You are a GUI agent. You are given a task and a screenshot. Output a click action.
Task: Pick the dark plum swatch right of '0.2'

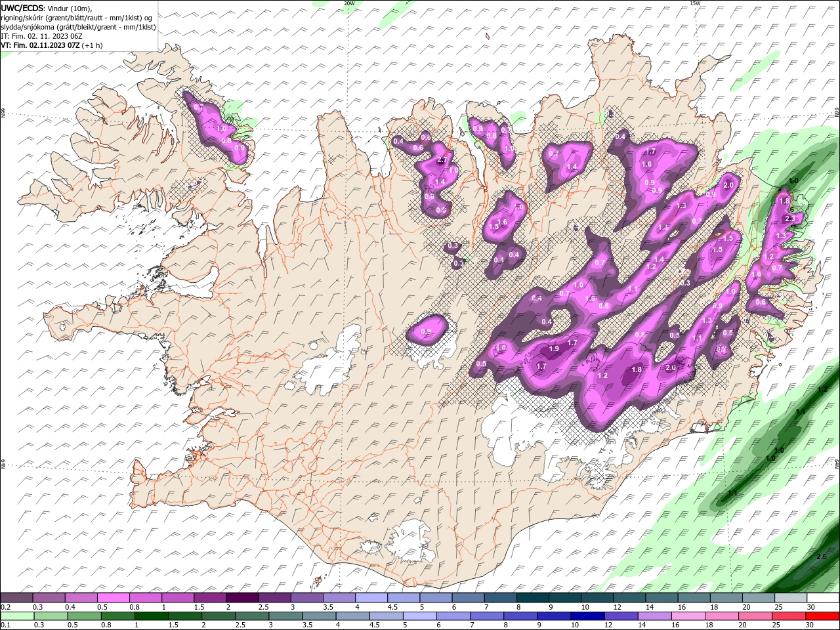pos(17,598)
